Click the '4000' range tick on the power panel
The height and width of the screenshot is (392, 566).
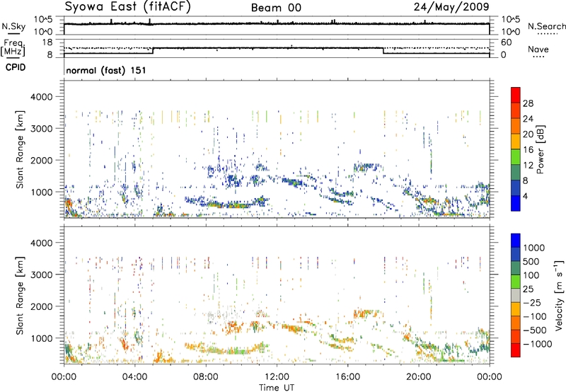[41, 97]
